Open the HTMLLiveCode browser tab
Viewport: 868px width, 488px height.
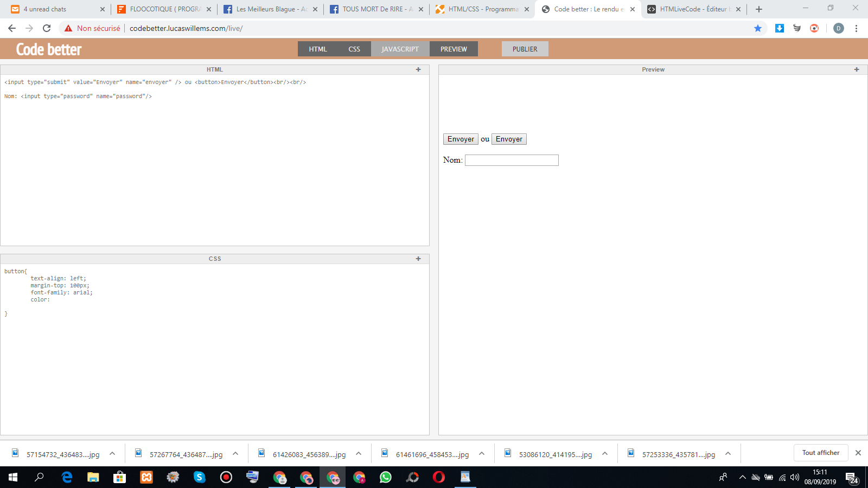coord(693,9)
